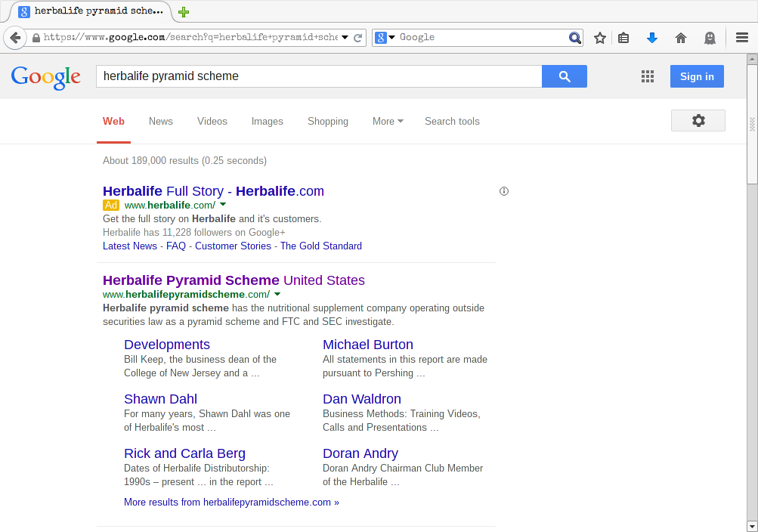Click the search bar magnifier icon
Screen dimensions: 758x532
(x=575, y=38)
